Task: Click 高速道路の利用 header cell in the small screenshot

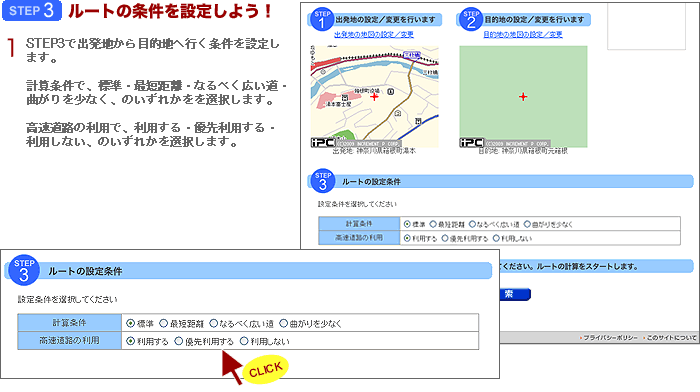Action: click(359, 238)
